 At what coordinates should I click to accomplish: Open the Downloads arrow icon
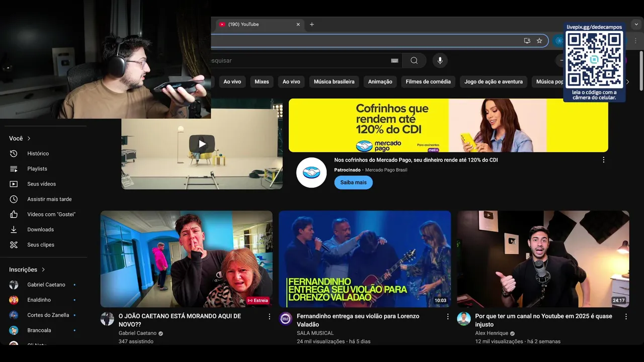[x=14, y=229]
